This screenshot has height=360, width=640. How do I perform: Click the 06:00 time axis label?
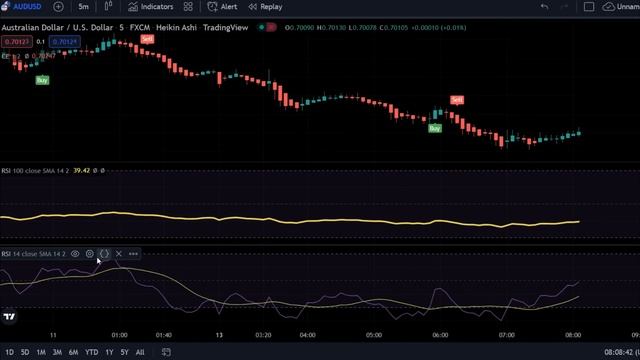click(440, 335)
